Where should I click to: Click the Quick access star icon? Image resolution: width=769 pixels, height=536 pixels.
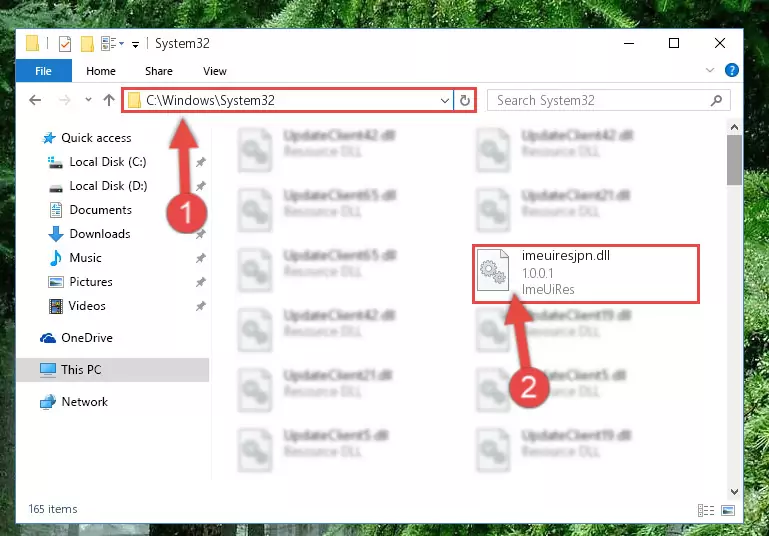[49, 138]
